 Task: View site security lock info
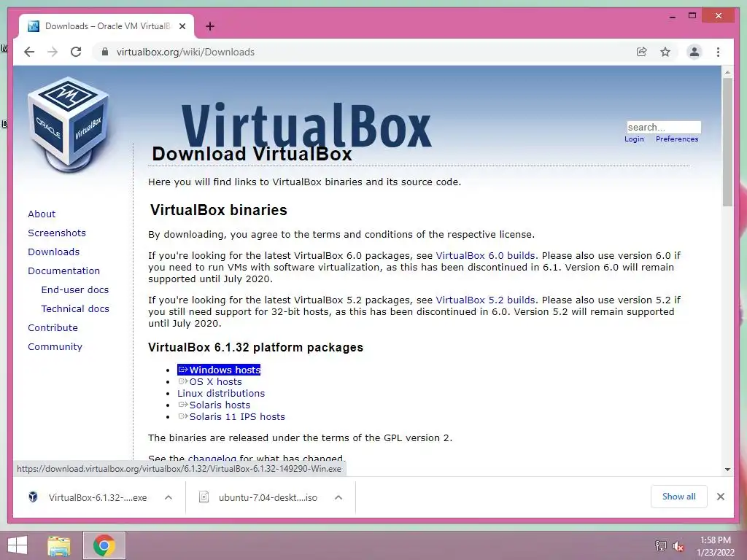105,52
